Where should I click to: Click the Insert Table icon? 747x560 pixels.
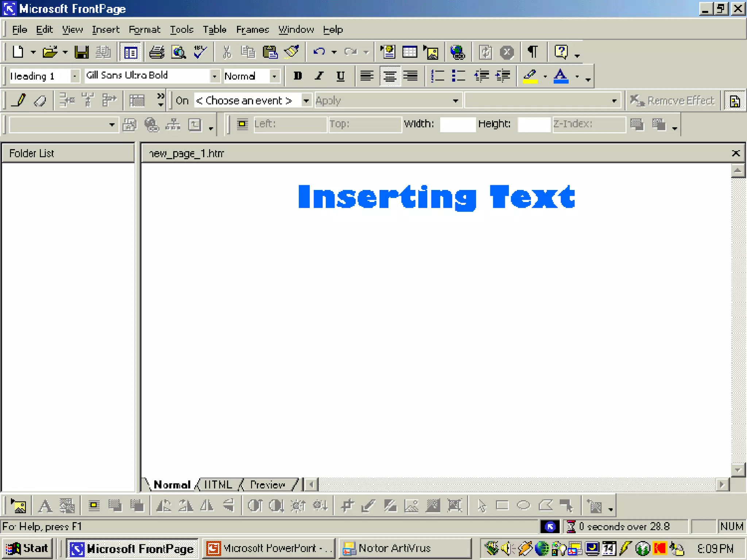pos(410,52)
